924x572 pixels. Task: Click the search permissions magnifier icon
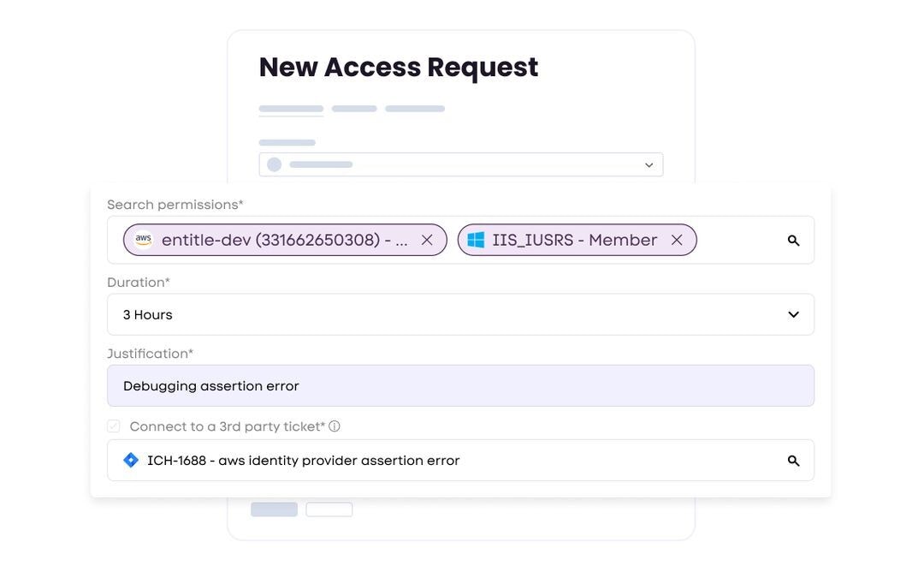[x=793, y=241]
